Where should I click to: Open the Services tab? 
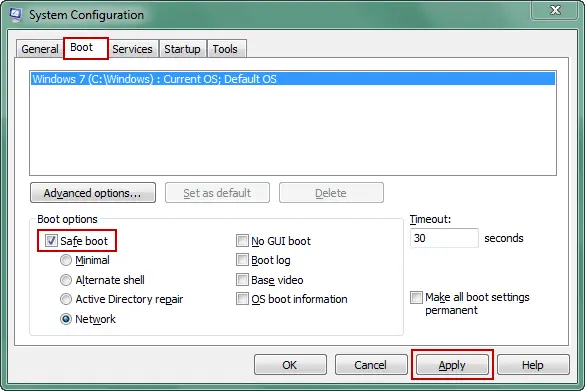(x=132, y=49)
